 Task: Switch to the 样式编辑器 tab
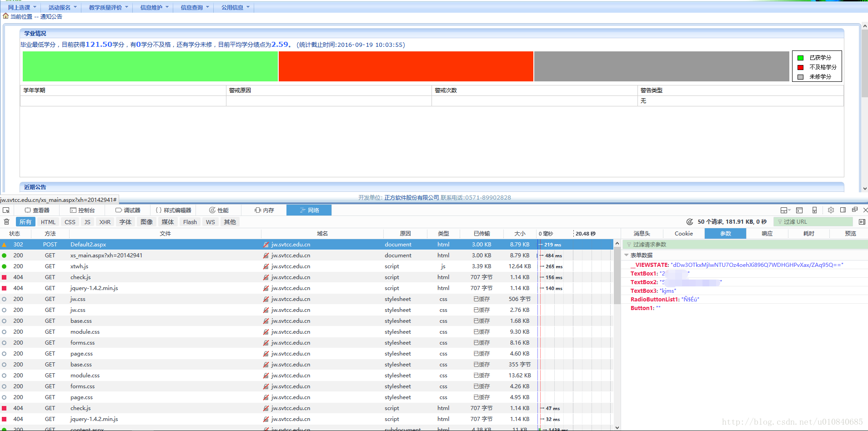173,210
